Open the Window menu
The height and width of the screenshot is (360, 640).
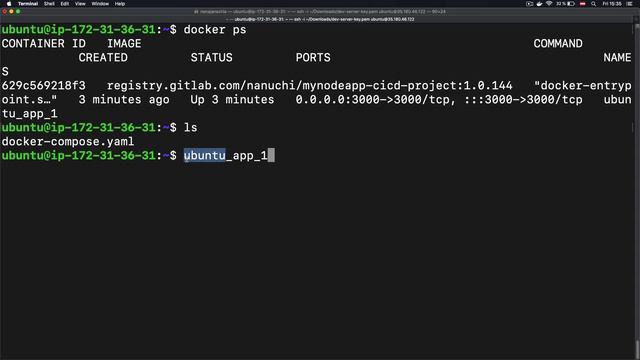pos(100,4)
